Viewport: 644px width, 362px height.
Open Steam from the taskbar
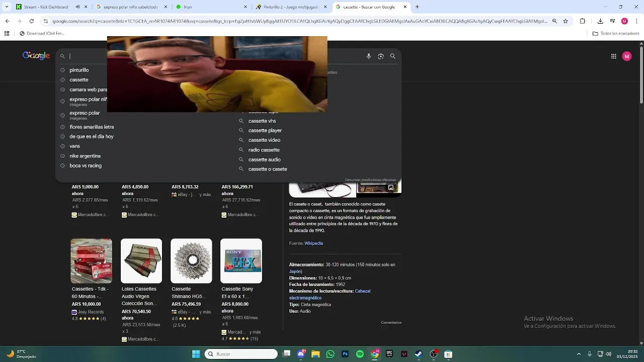tap(419, 354)
